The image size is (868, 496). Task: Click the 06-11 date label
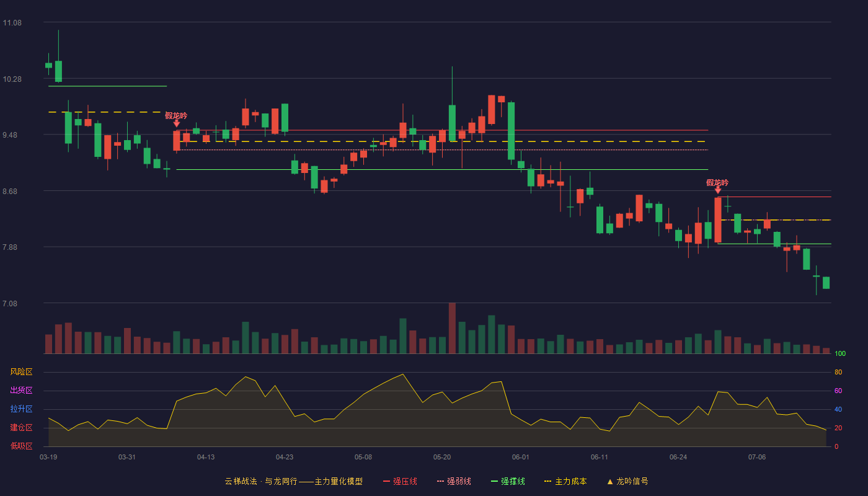(600, 457)
